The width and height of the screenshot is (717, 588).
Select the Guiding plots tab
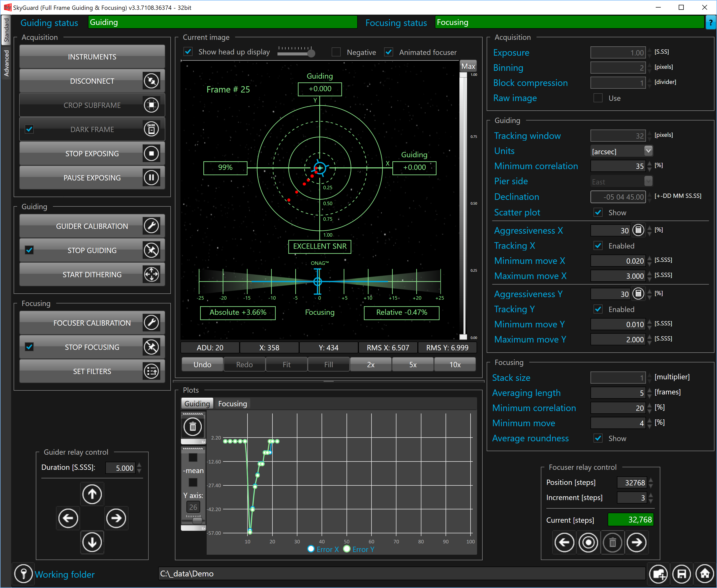[197, 403]
